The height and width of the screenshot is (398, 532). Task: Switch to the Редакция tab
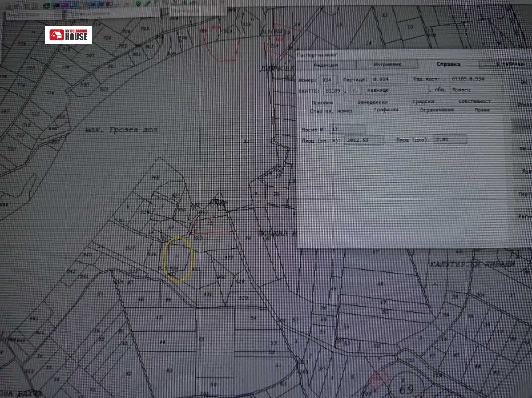point(326,65)
